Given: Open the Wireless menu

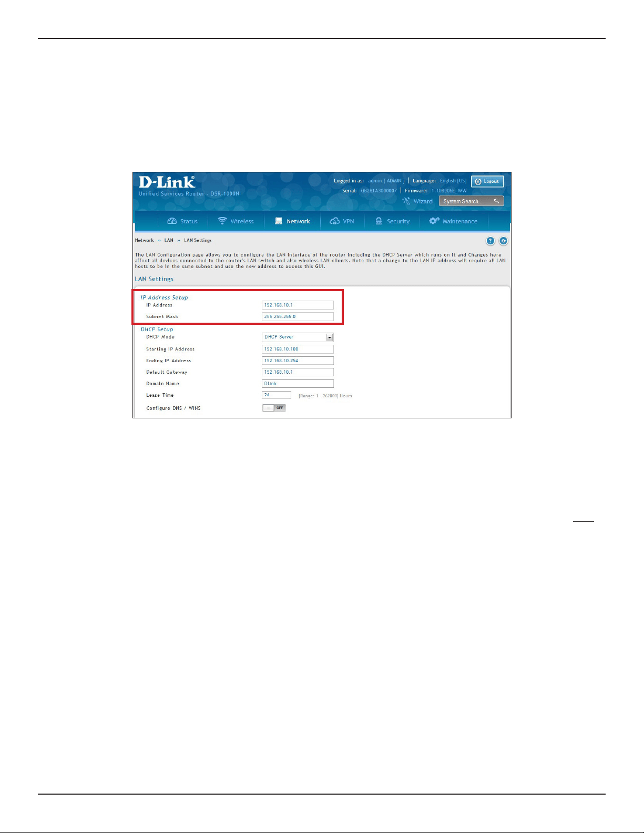Looking at the screenshot, I should pos(236,221).
